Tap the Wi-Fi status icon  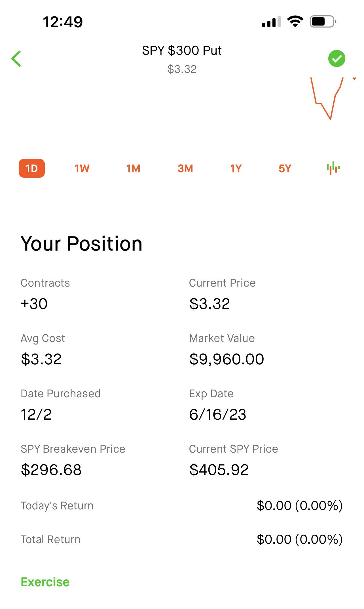tap(295, 22)
